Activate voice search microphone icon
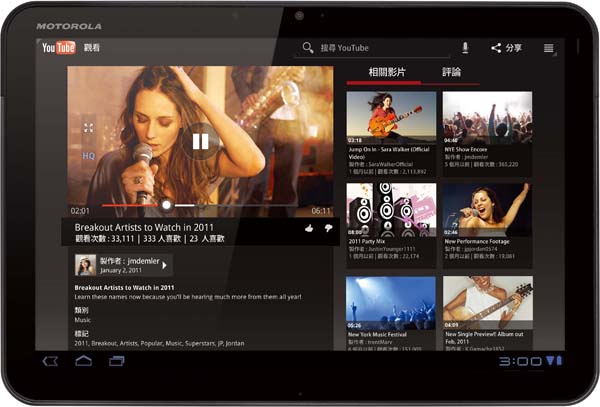 (465, 47)
